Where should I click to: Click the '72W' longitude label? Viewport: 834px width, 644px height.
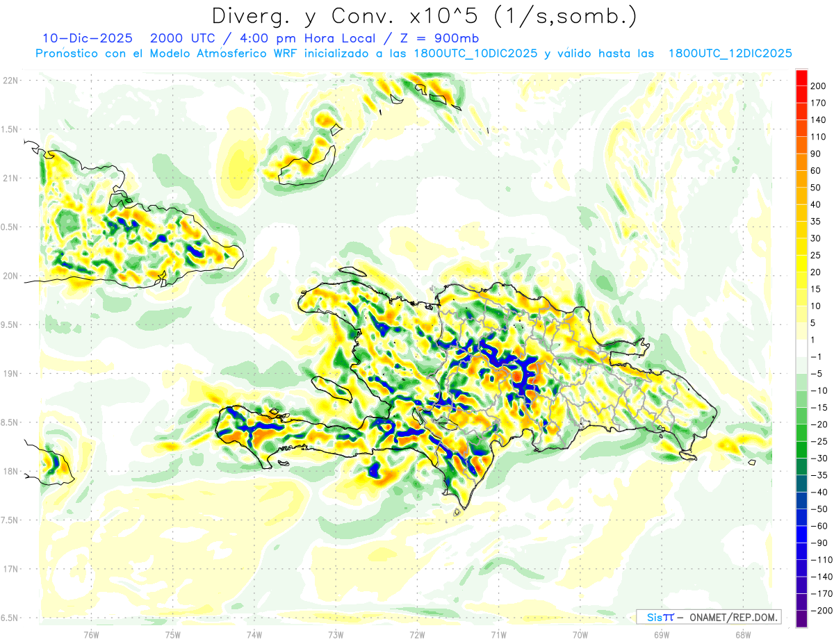[417, 634]
